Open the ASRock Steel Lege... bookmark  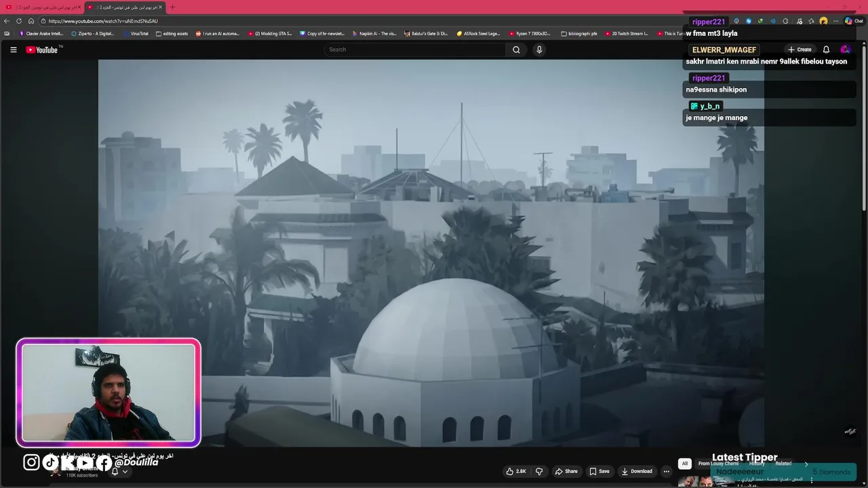(x=479, y=33)
